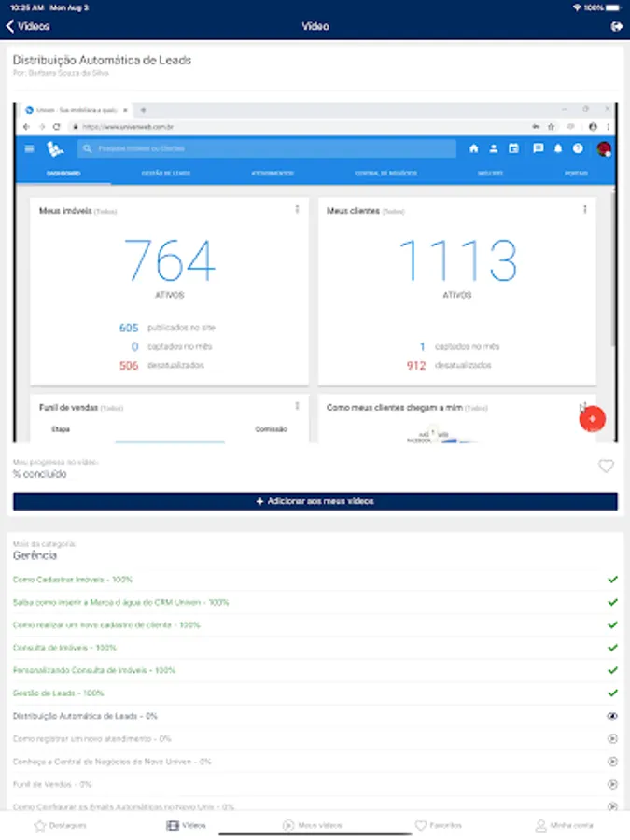Open the Minha conta tab
Viewport: 630px width, 840px height.
(564, 826)
